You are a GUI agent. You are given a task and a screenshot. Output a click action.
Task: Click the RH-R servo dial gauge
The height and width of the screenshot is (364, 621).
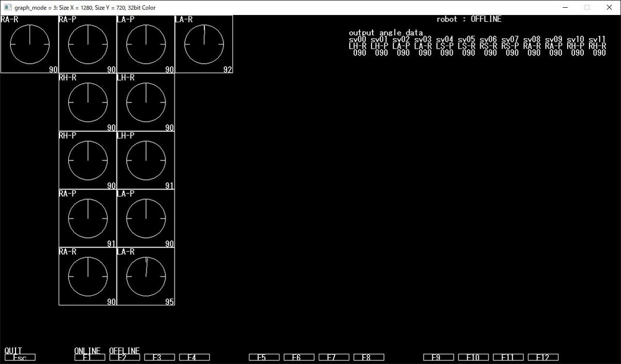(87, 102)
